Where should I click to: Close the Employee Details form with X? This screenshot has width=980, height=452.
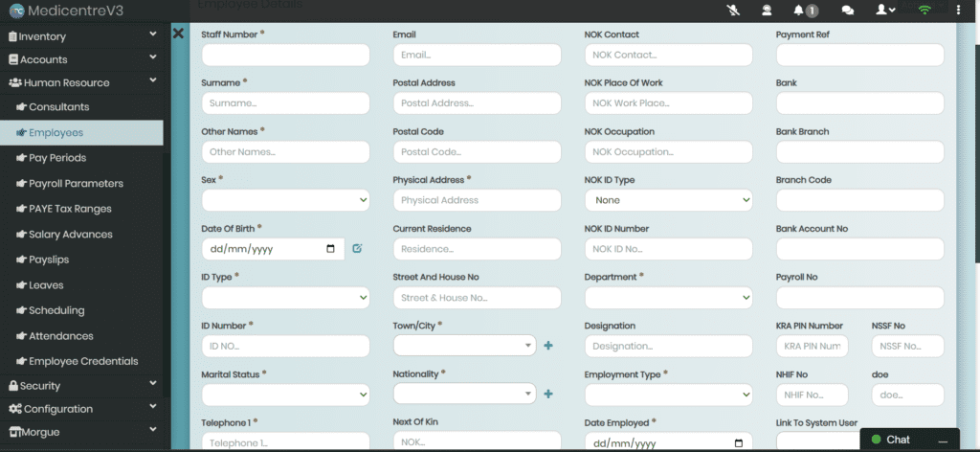pyautogui.click(x=178, y=34)
